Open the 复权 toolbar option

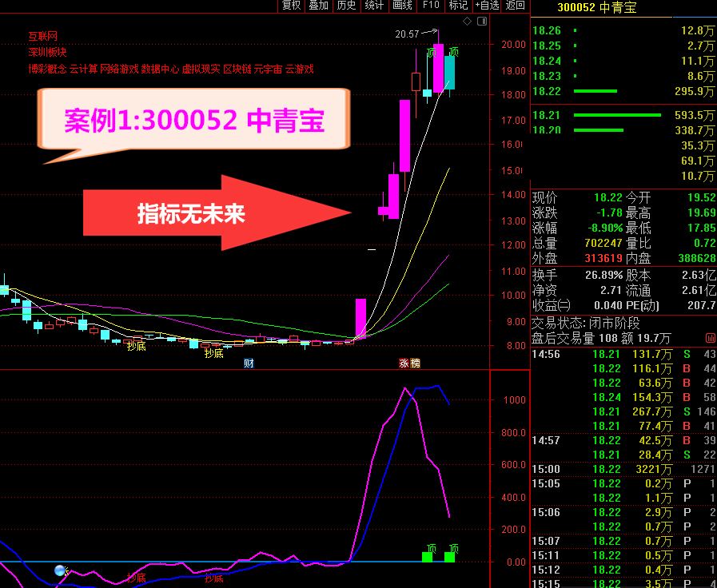291,6
